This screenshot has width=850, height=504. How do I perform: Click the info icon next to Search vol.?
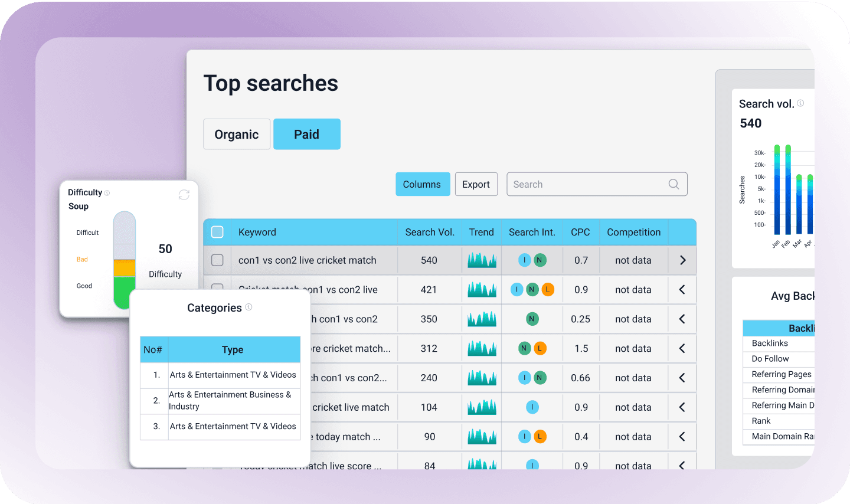tap(800, 103)
